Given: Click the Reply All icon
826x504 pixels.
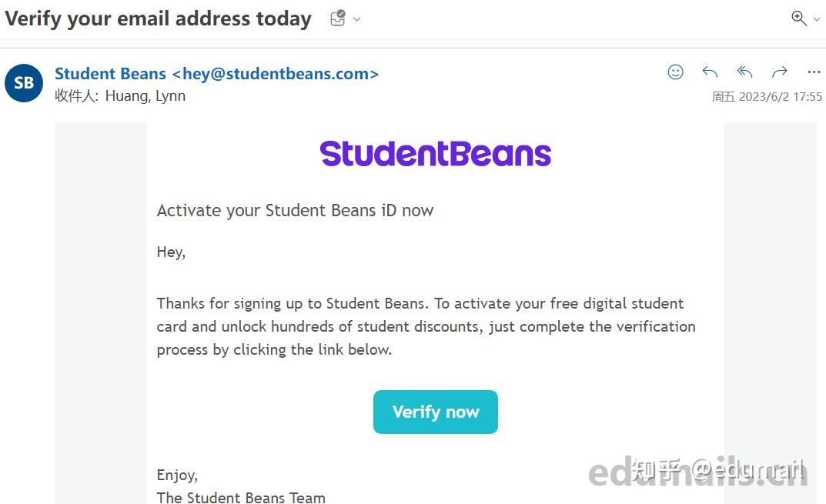Looking at the screenshot, I should point(744,72).
